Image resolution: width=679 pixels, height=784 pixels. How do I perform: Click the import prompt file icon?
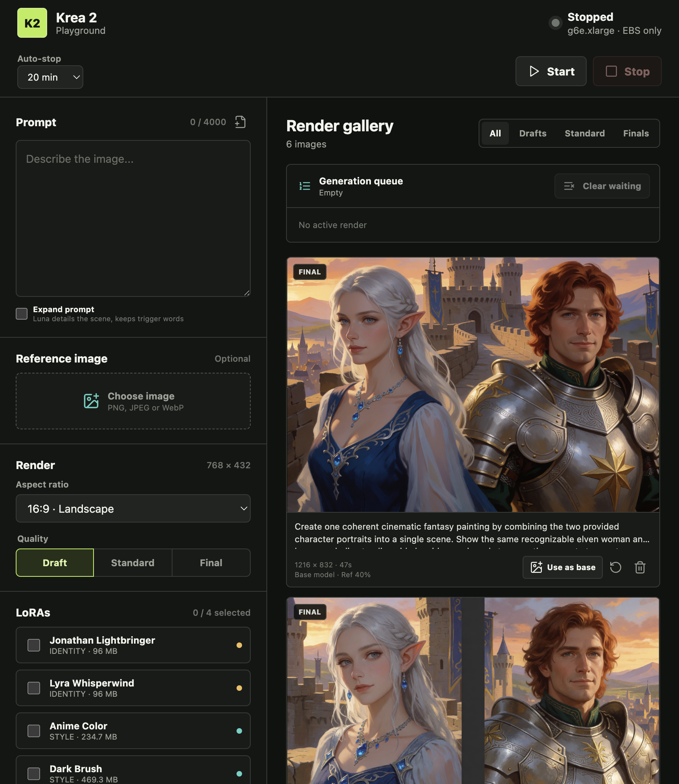click(x=240, y=122)
